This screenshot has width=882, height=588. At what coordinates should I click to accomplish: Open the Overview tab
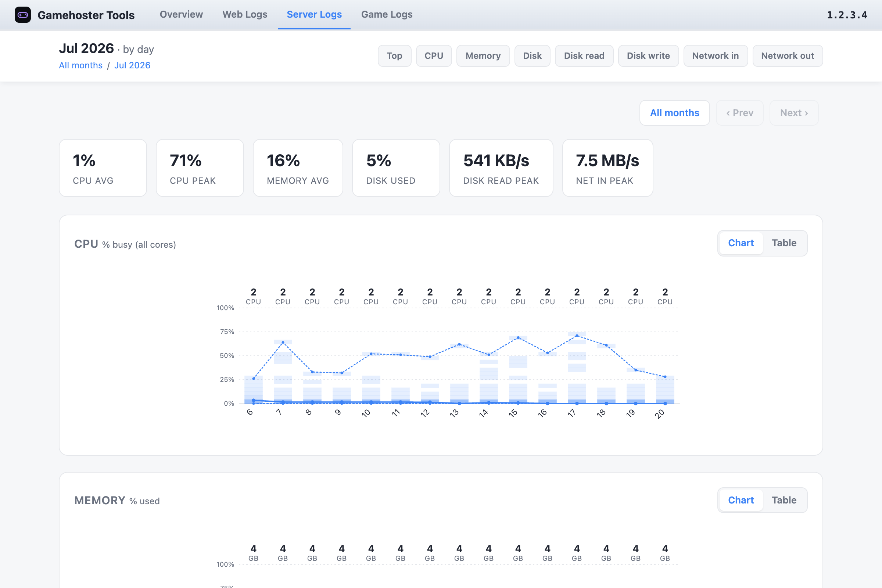click(x=181, y=14)
